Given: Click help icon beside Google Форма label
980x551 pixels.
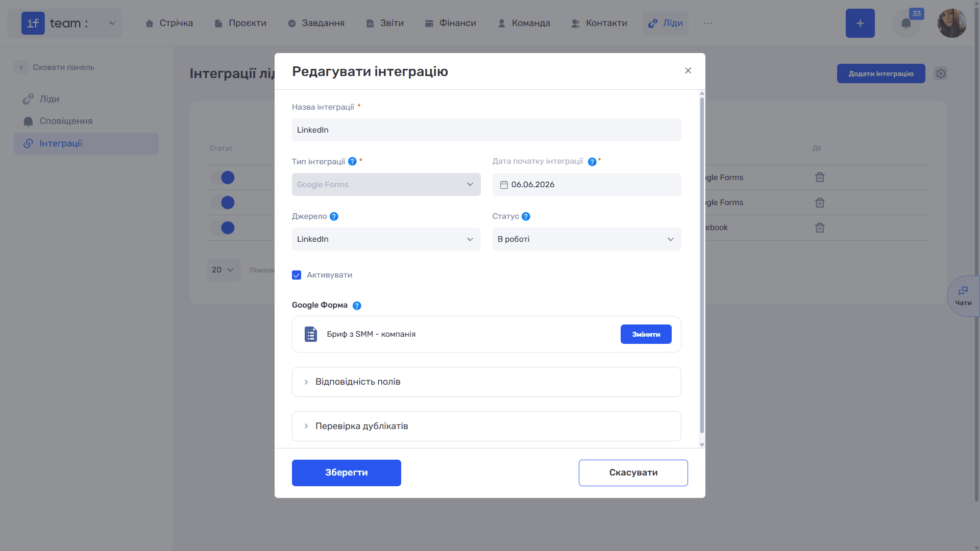Looking at the screenshot, I should [357, 306].
